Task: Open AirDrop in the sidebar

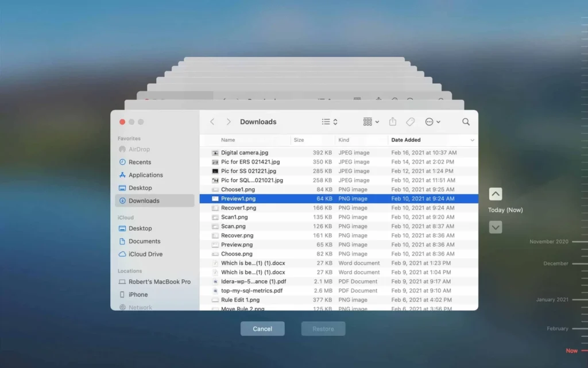Action: (154, 149)
